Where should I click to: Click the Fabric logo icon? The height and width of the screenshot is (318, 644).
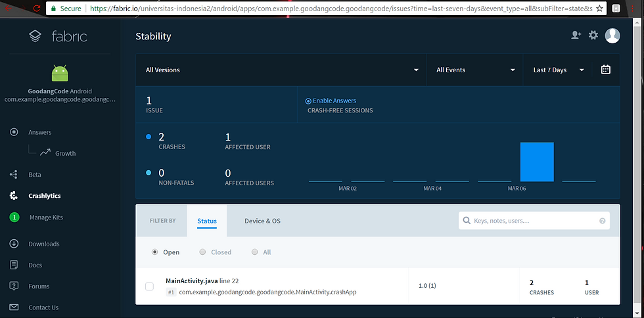pyautogui.click(x=35, y=36)
